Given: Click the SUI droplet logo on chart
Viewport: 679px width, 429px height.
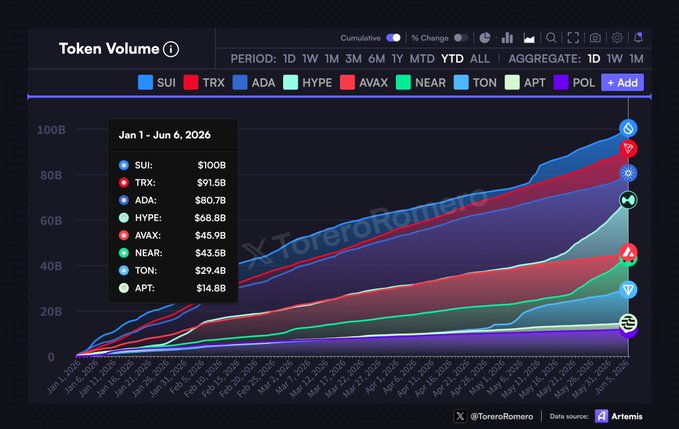Looking at the screenshot, I should [628, 128].
